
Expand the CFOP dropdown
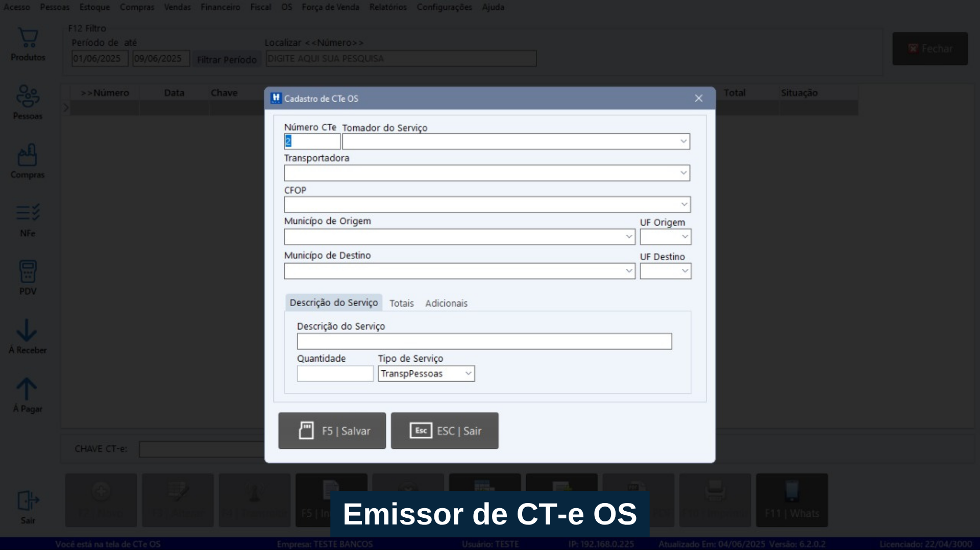click(x=684, y=205)
